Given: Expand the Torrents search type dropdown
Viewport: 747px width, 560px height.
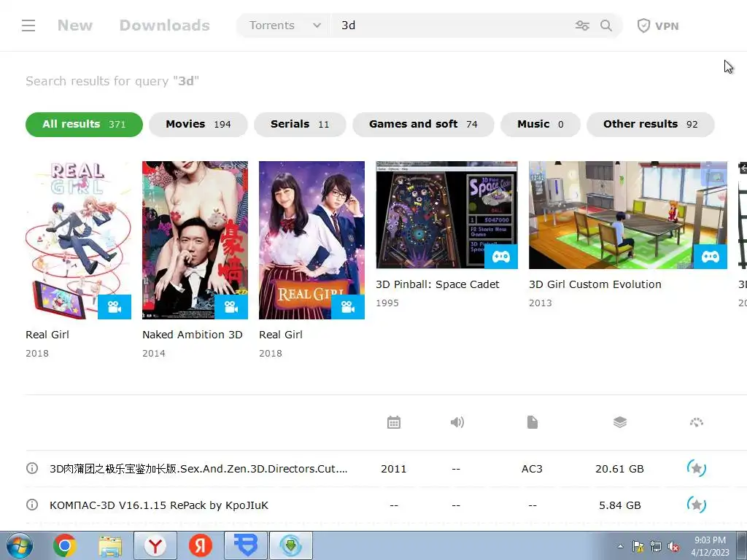Looking at the screenshot, I should pos(283,26).
